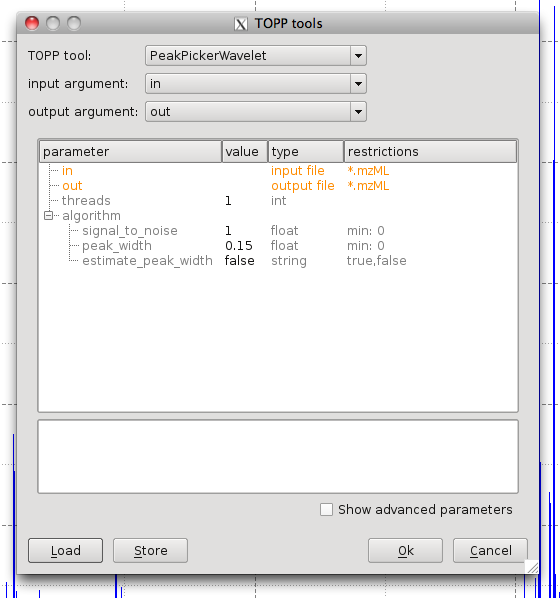Image resolution: width=560 pixels, height=598 pixels.
Task: Open the TOPP tool dropdown showing PeakPickerWavelet
Action: [x=256, y=56]
